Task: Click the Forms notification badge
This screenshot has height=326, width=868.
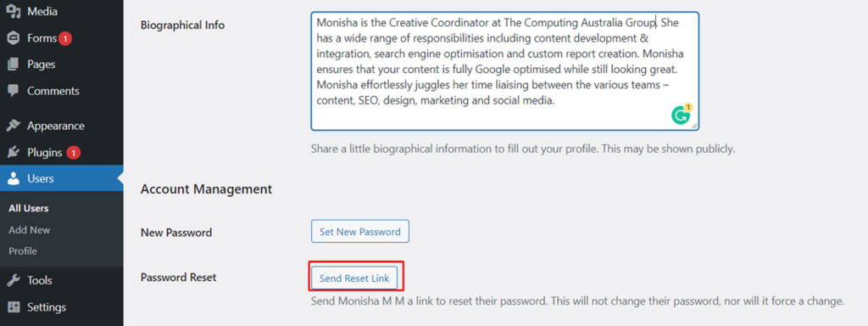Action: point(65,39)
